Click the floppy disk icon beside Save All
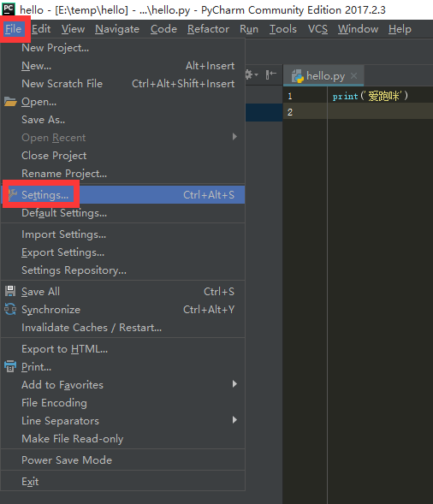 point(10,291)
